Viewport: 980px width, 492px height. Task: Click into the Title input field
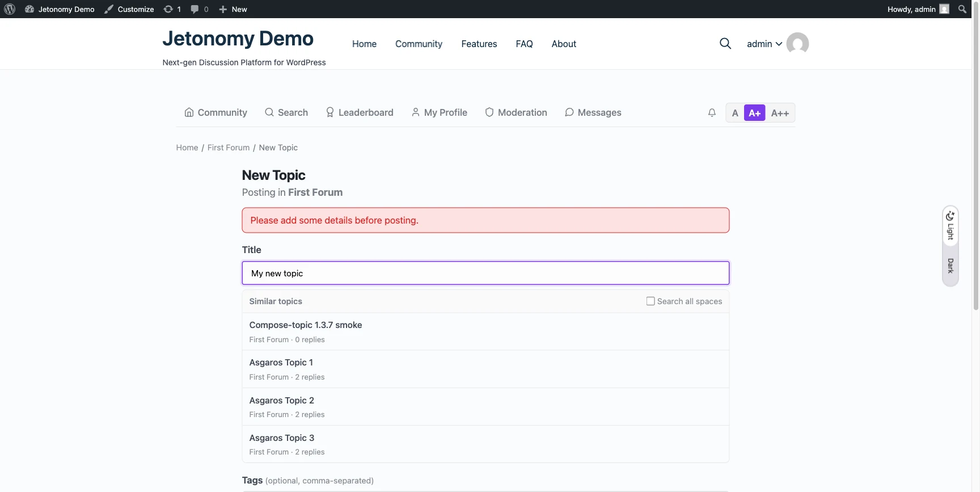coord(485,273)
